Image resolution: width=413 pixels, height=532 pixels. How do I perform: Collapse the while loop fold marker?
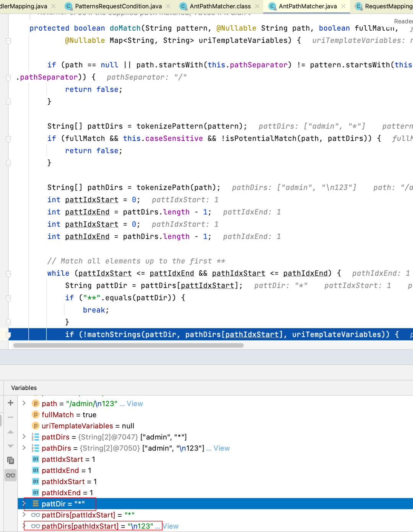coord(8,274)
